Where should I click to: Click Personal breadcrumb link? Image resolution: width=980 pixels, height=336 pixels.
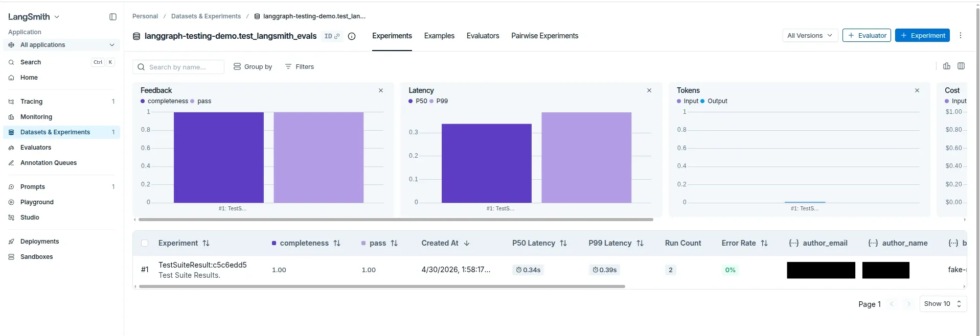pos(145,16)
